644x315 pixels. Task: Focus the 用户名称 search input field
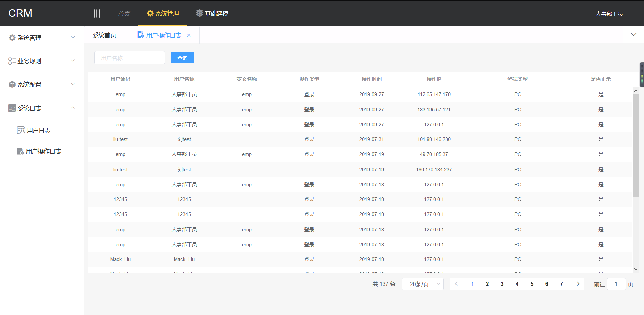[129, 58]
